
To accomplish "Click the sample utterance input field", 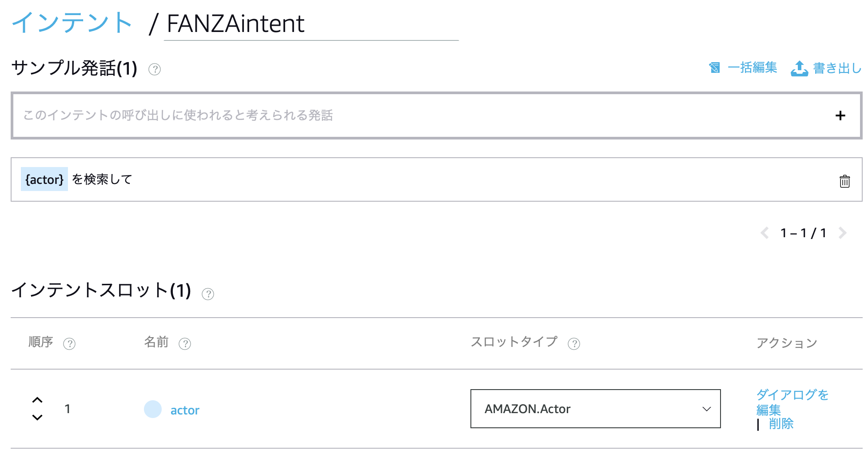I will pyautogui.click(x=422, y=115).
